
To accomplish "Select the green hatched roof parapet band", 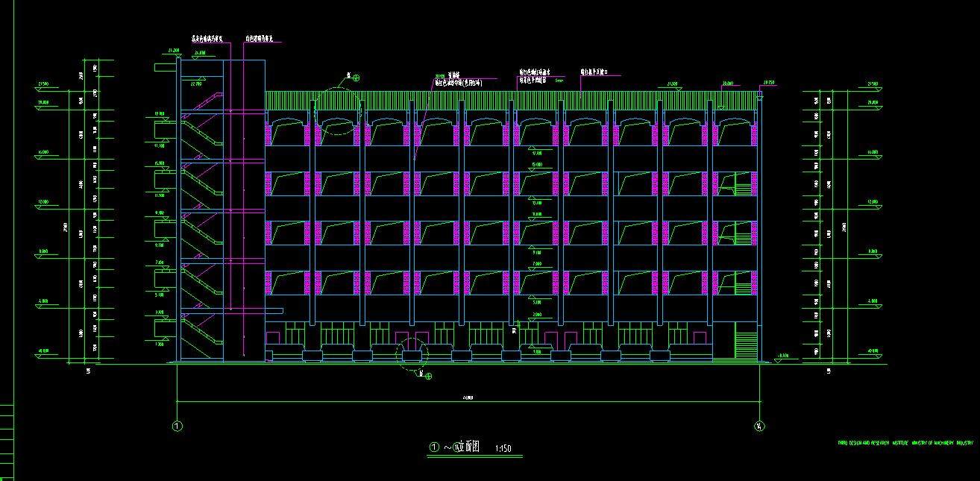I will (511, 101).
